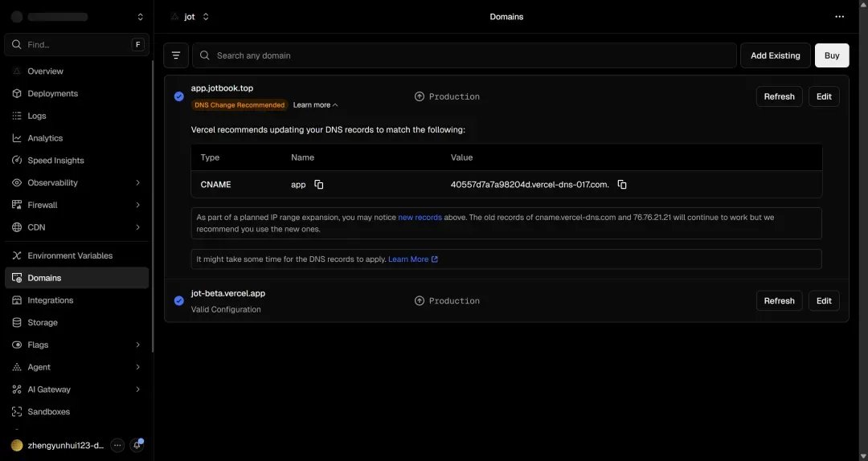Click the blue check for jot-beta.vercel.app
The height and width of the screenshot is (461, 868).
pos(178,300)
